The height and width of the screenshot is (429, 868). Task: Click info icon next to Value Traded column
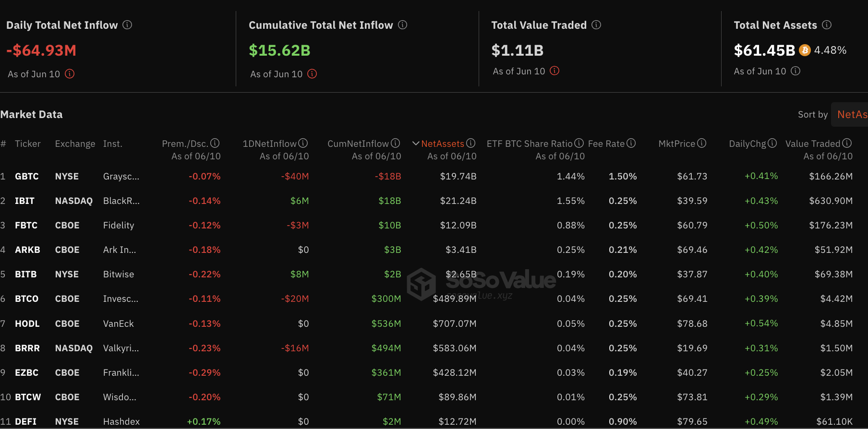(847, 143)
